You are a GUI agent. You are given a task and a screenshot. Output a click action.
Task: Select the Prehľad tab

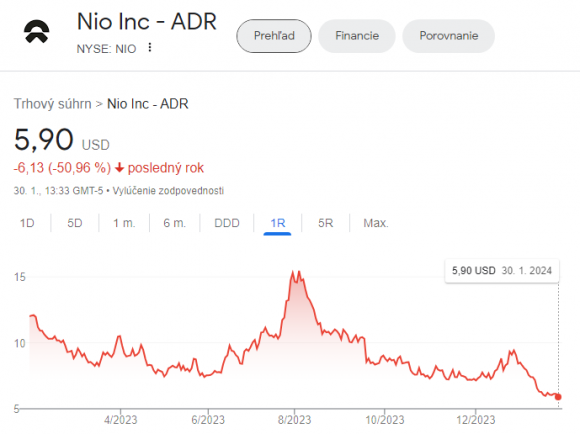click(x=274, y=36)
